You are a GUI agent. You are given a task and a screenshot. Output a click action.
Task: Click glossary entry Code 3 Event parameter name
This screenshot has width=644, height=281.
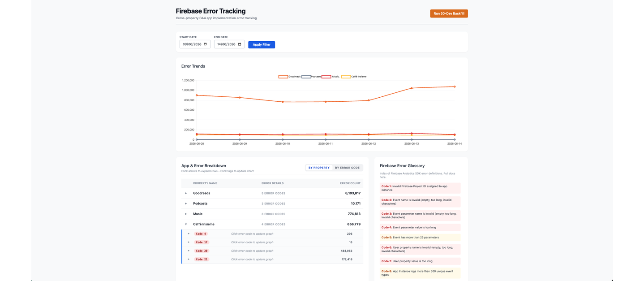tap(420, 216)
